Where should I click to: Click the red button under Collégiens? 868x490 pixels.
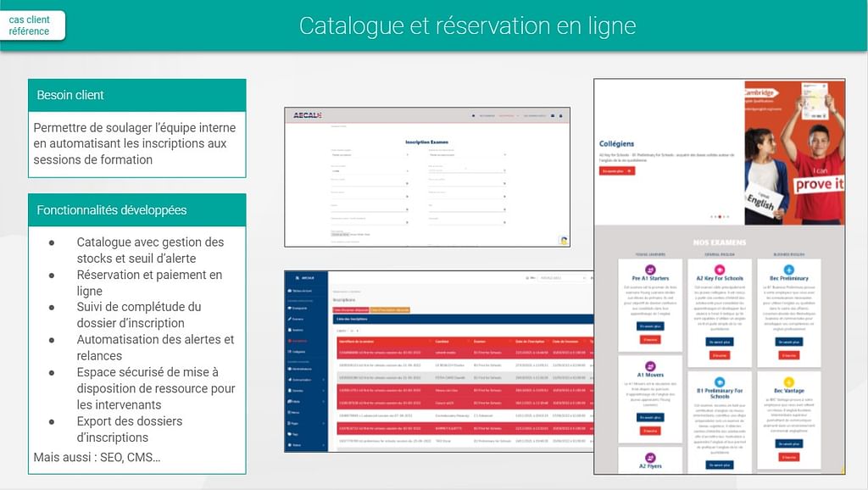[616, 170]
